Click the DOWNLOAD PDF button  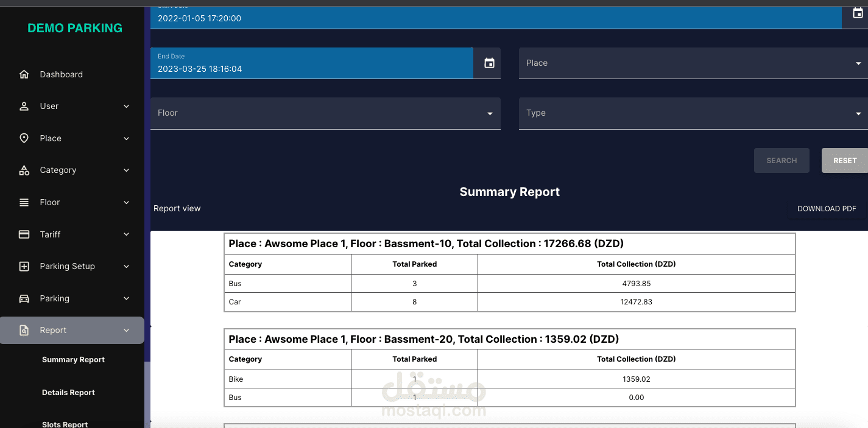pos(827,209)
